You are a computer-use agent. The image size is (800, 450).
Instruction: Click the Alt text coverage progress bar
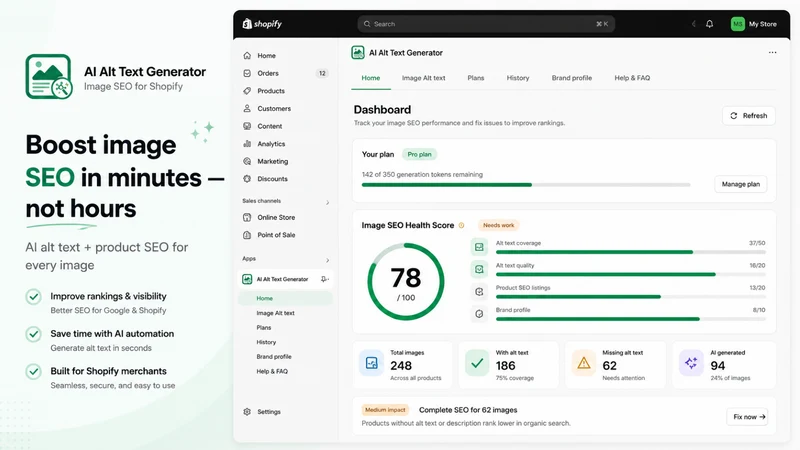click(x=631, y=252)
